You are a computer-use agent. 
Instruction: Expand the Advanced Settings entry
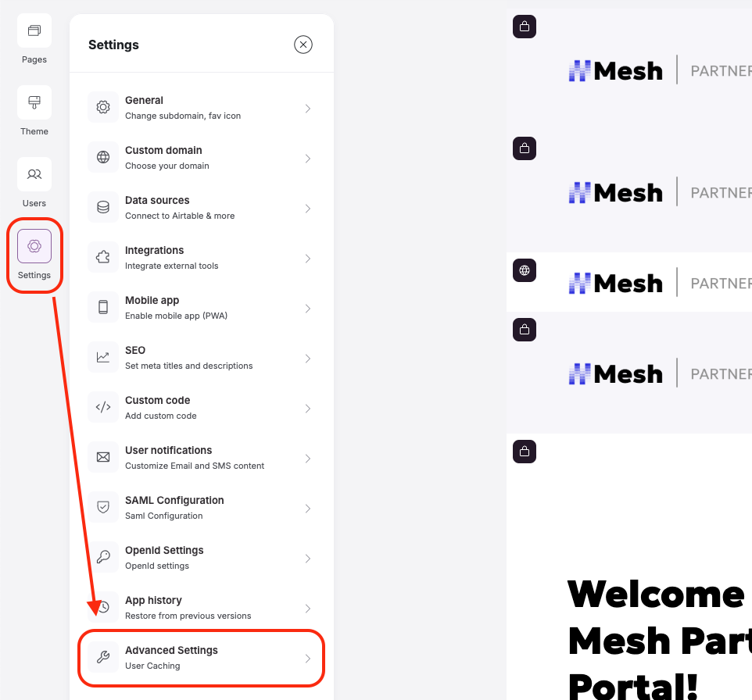[201, 657]
